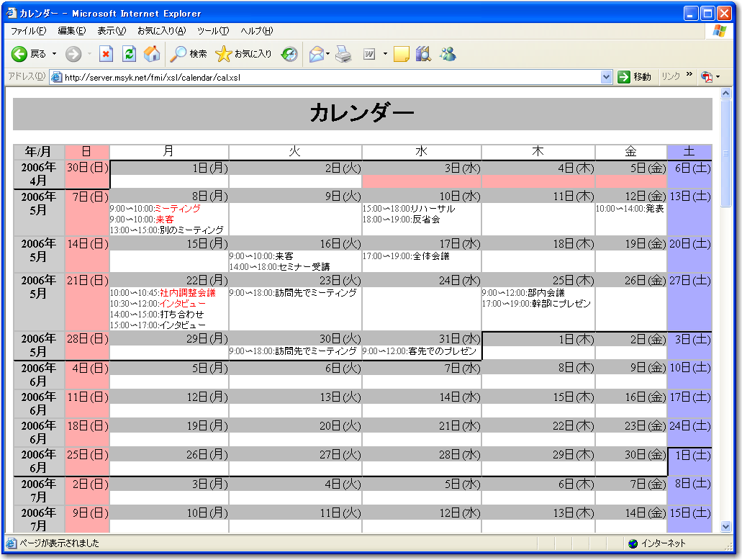This screenshot has width=742, height=560.
Task: Open the Favorites (お気に入り) star button
Action: [243, 54]
